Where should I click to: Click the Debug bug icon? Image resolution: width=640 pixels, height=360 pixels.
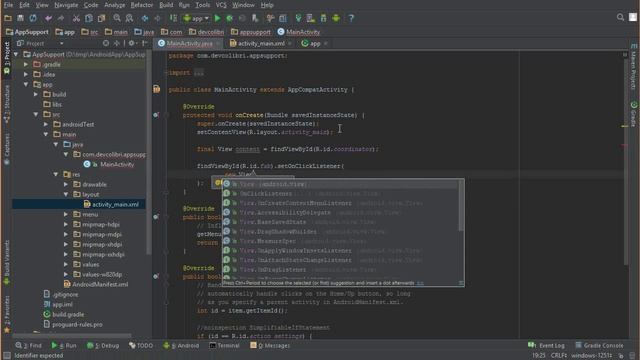(230, 18)
